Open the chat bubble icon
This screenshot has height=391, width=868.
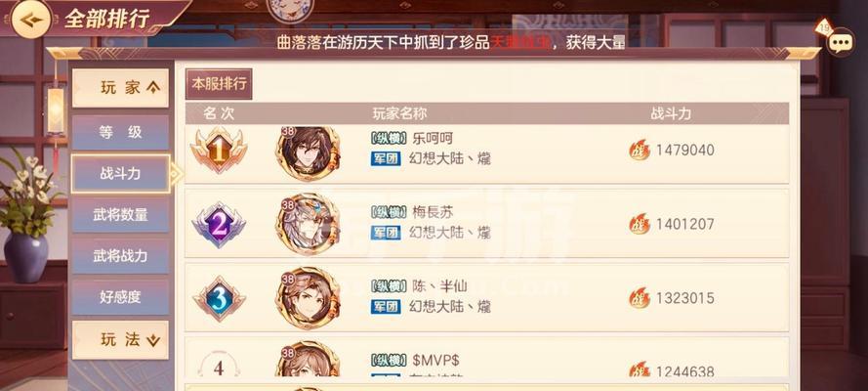(841, 41)
